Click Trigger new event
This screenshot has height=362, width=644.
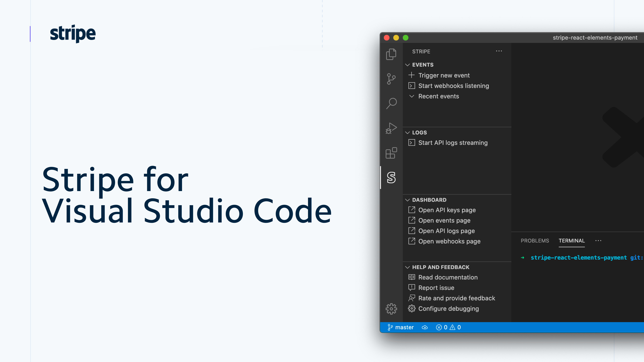tap(444, 75)
